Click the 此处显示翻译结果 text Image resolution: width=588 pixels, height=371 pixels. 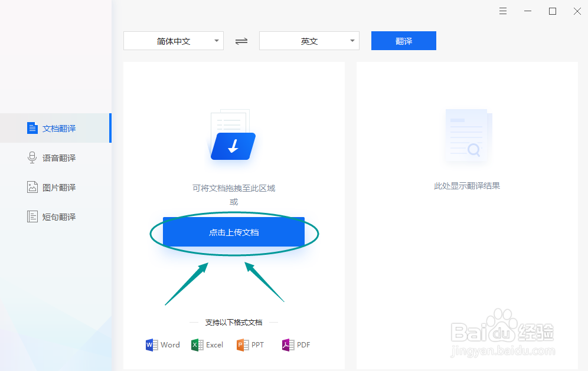click(x=467, y=186)
